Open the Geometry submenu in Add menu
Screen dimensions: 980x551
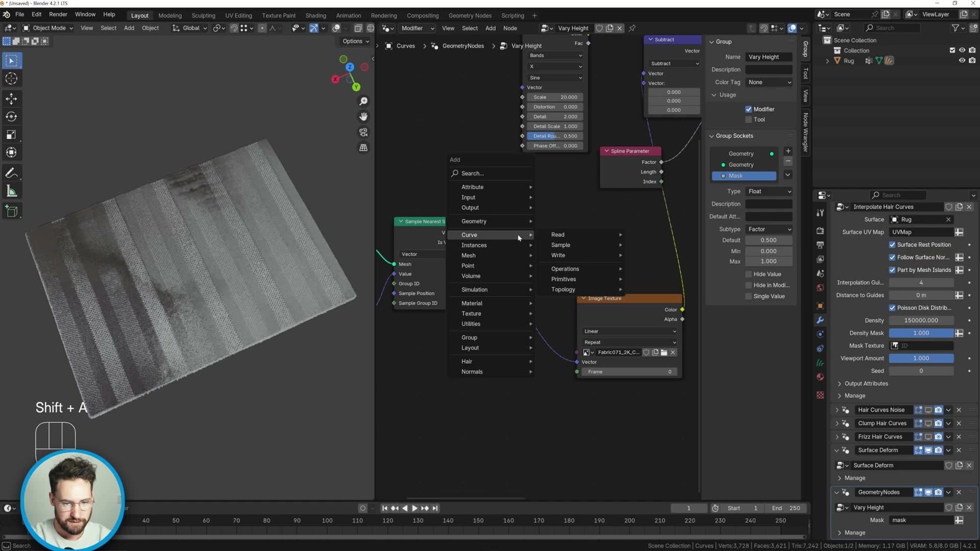[492, 221]
